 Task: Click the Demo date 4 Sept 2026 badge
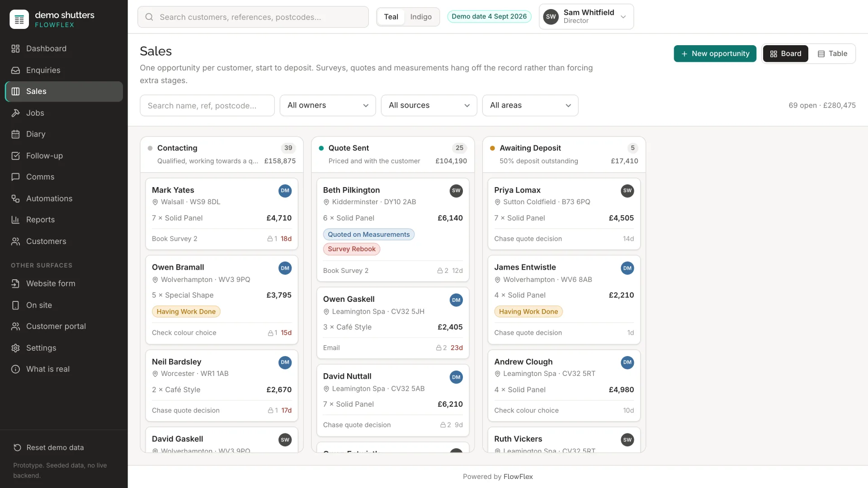click(489, 17)
